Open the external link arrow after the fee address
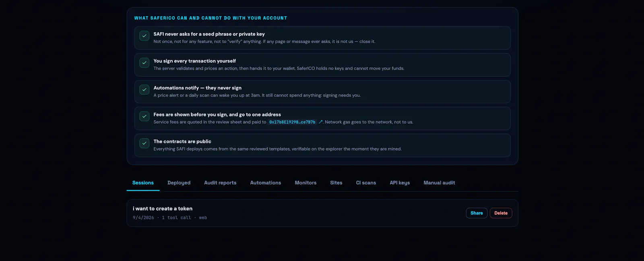This screenshot has height=261, width=644. click(321, 122)
